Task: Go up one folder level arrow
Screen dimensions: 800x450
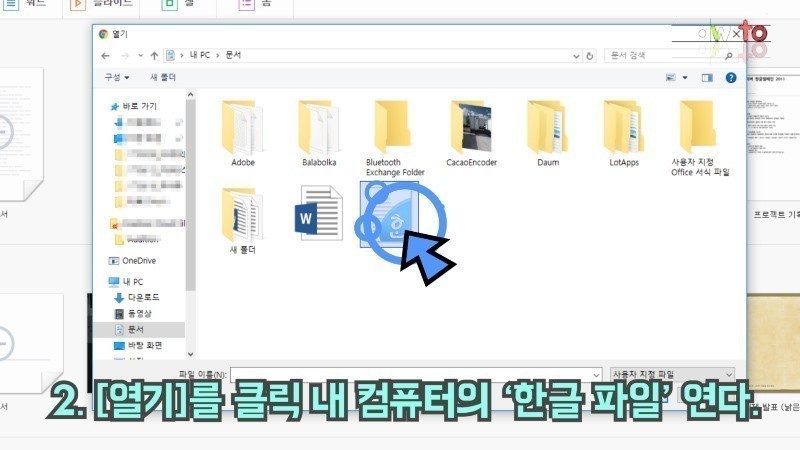Action: [154, 56]
